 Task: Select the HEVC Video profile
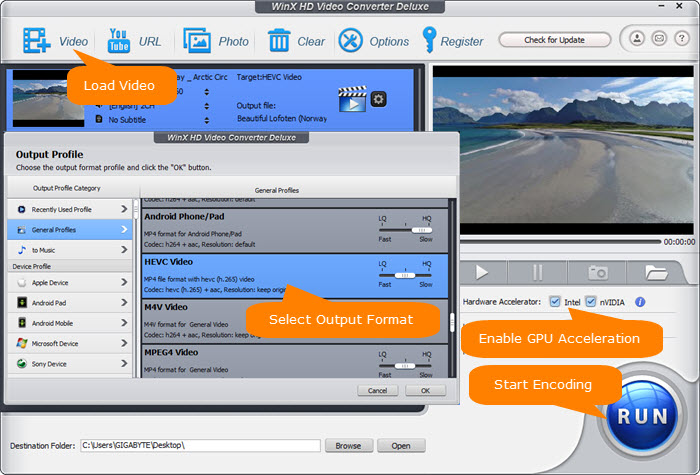point(295,276)
